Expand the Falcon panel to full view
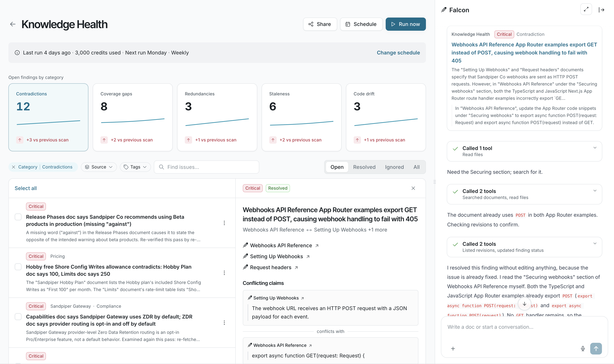Image resolution: width=614 pixels, height=364 pixels. (x=586, y=10)
